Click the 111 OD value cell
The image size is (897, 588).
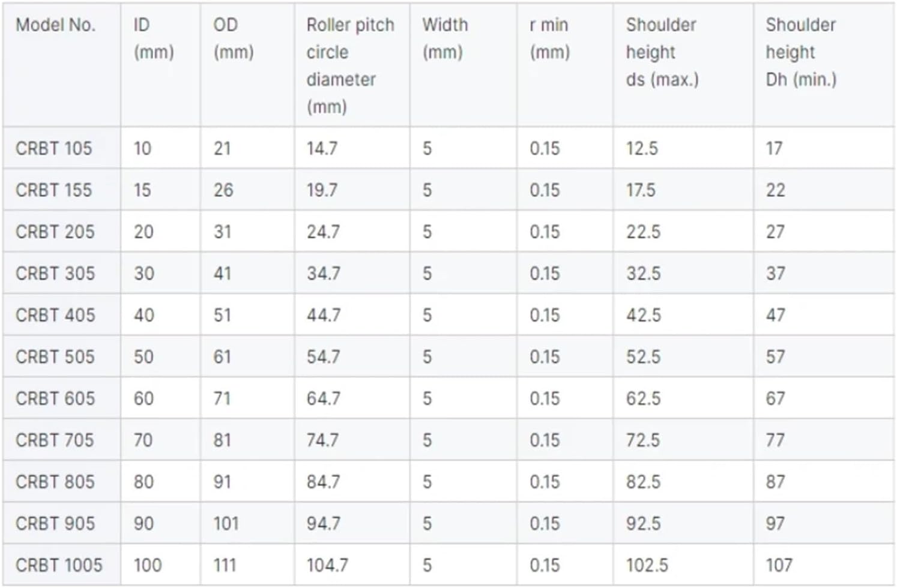coord(225,565)
